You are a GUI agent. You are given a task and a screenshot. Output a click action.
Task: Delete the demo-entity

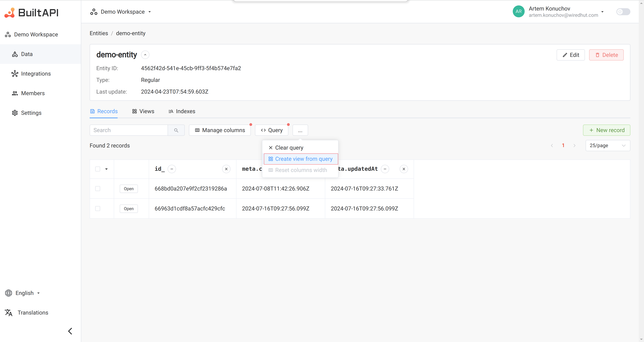coord(606,55)
